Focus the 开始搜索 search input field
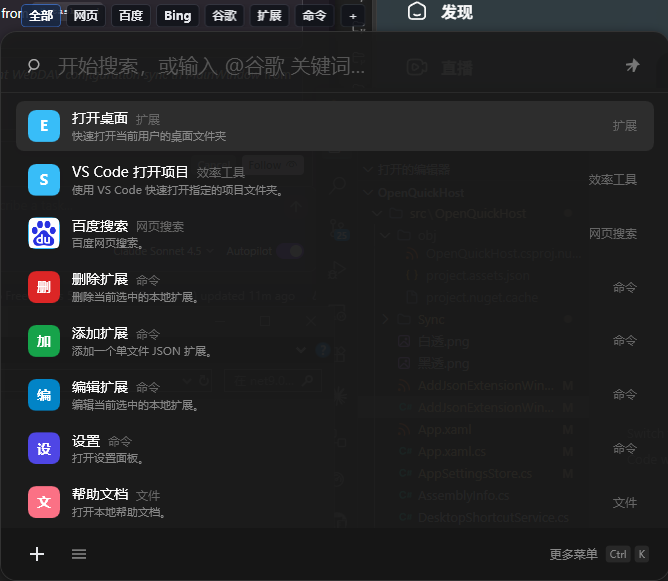 (x=211, y=66)
